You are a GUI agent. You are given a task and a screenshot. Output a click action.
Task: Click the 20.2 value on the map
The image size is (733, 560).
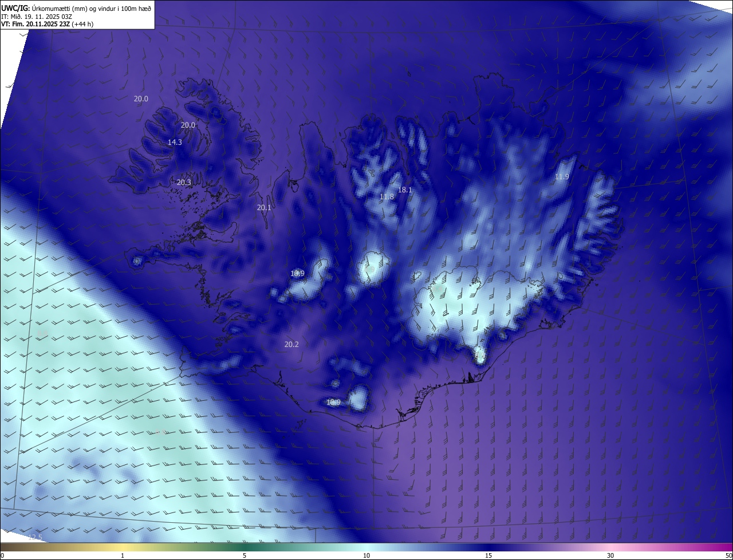(291, 344)
